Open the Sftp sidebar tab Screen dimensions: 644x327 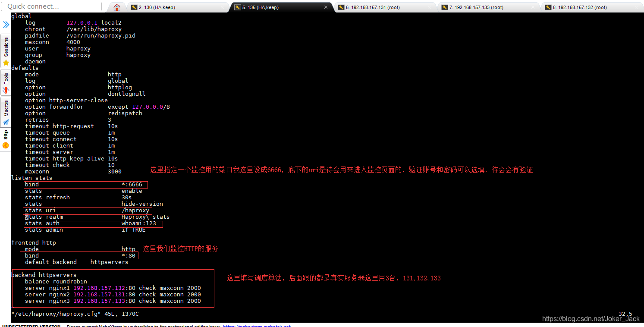tap(6, 140)
